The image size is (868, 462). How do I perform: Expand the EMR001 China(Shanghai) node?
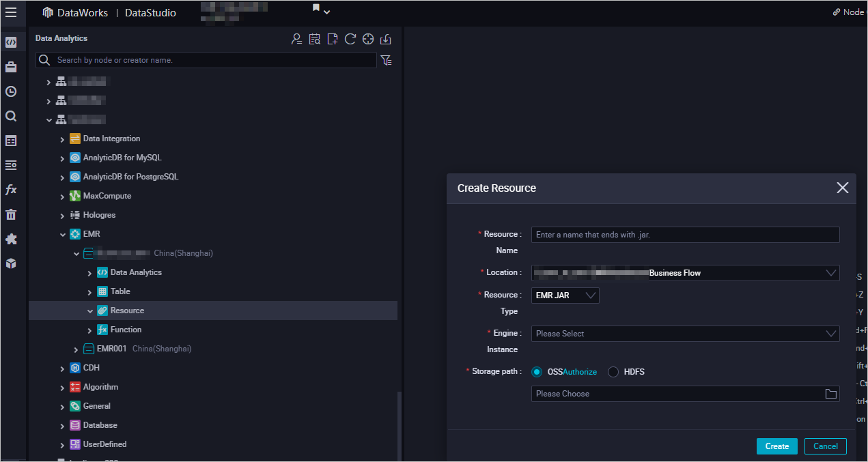pyautogui.click(x=76, y=349)
